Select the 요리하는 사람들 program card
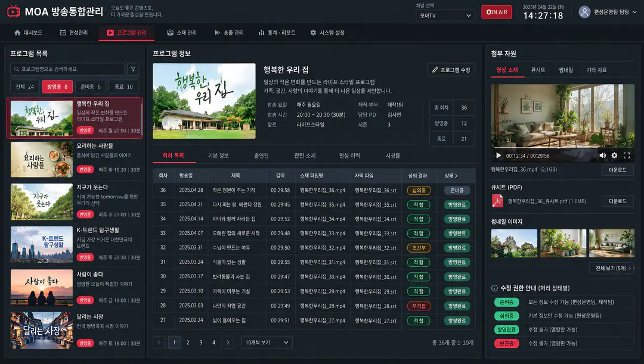The image size is (644, 364). click(75, 159)
